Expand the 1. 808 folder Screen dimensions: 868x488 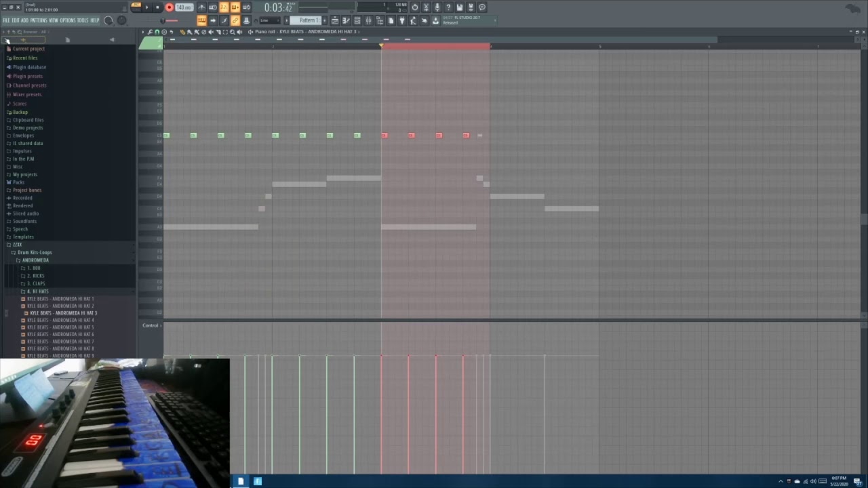tap(33, 268)
